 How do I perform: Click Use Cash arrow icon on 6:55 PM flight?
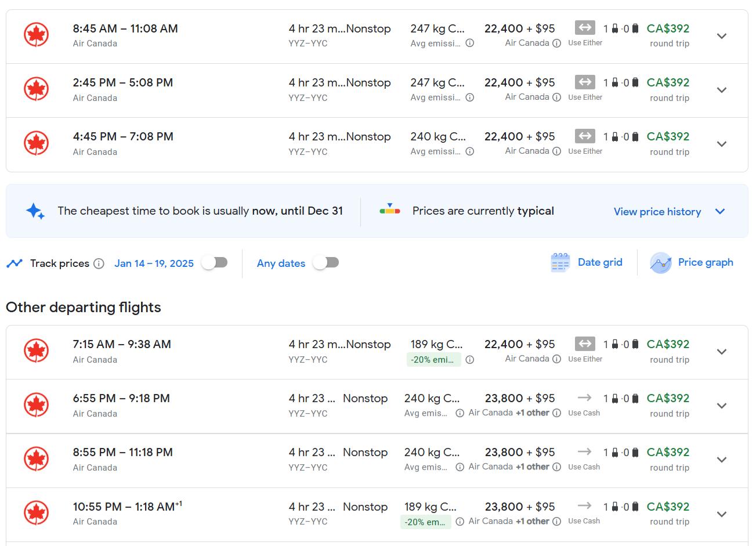[x=584, y=398]
